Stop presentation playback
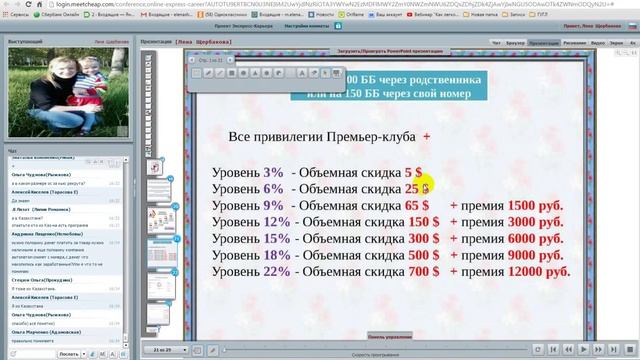 click(x=630, y=349)
